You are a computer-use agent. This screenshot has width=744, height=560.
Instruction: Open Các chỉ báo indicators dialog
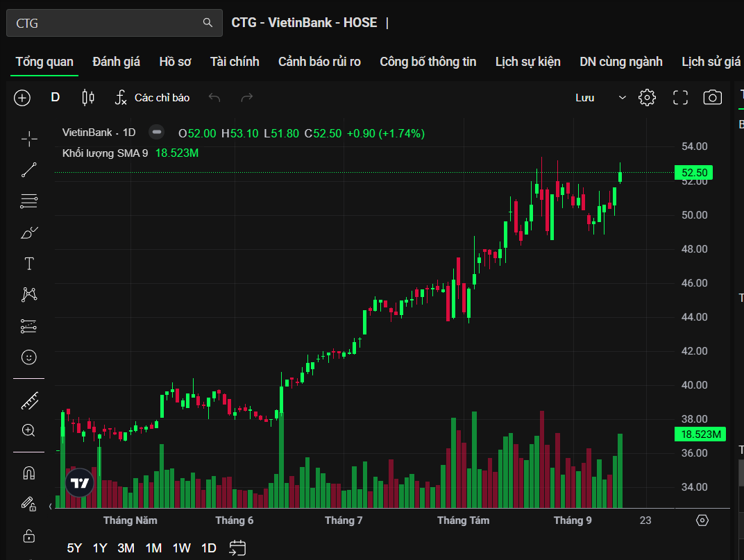tap(152, 98)
